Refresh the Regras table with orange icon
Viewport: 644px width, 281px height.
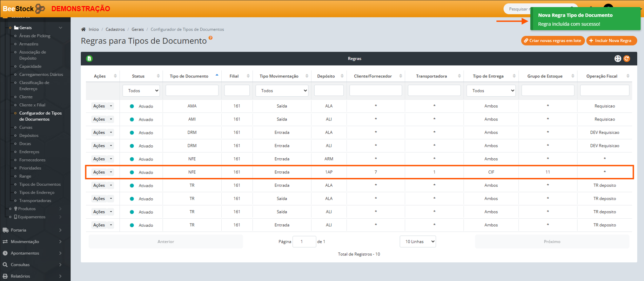click(x=627, y=59)
